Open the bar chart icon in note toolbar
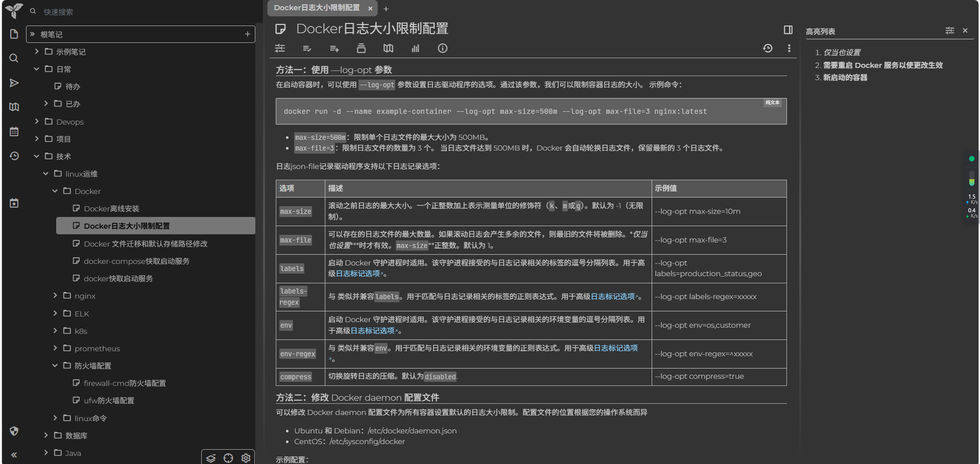Image resolution: width=980 pixels, height=464 pixels. click(x=415, y=48)
